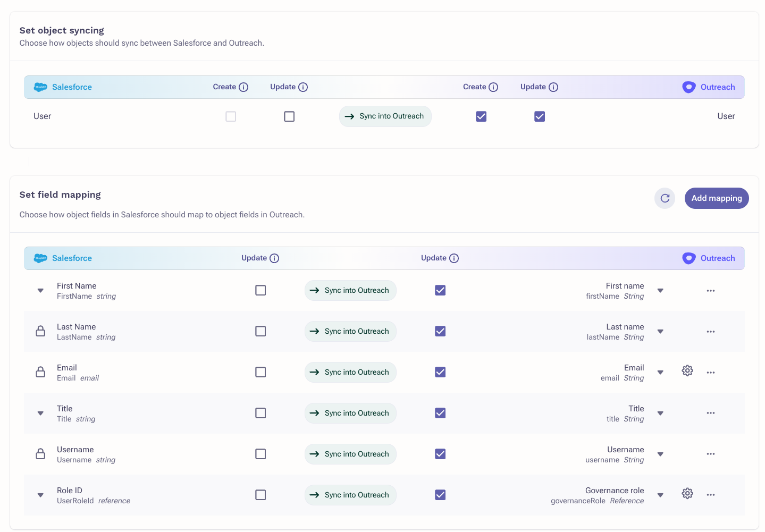Check Salesforce Update for Title field

point(260,413)
